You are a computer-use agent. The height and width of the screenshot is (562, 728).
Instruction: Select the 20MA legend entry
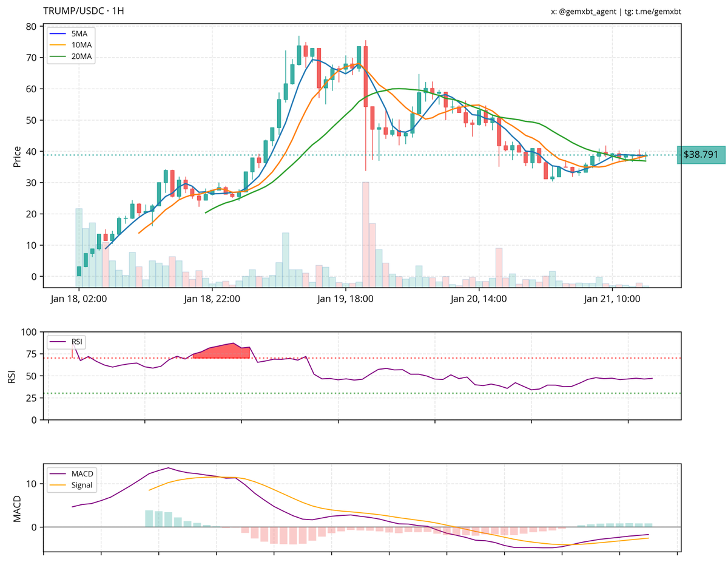point(70,56)
